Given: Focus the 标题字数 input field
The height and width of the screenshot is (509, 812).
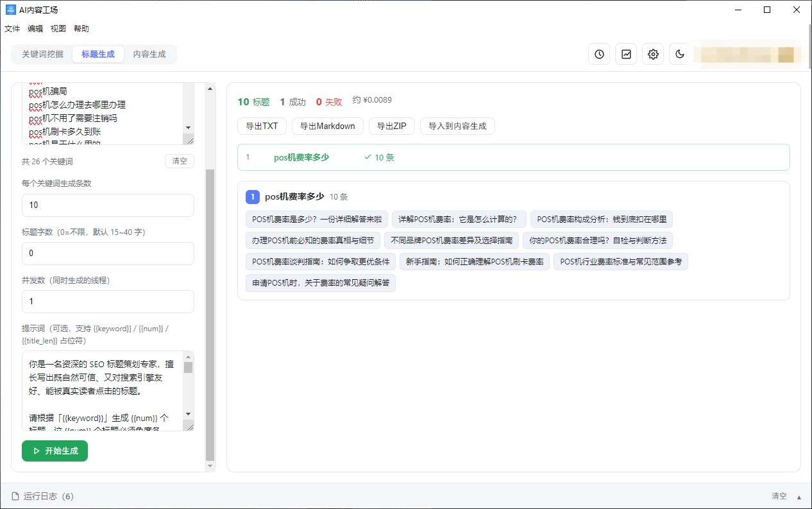Looking at the screenshot, I should [x=108, y=254].
